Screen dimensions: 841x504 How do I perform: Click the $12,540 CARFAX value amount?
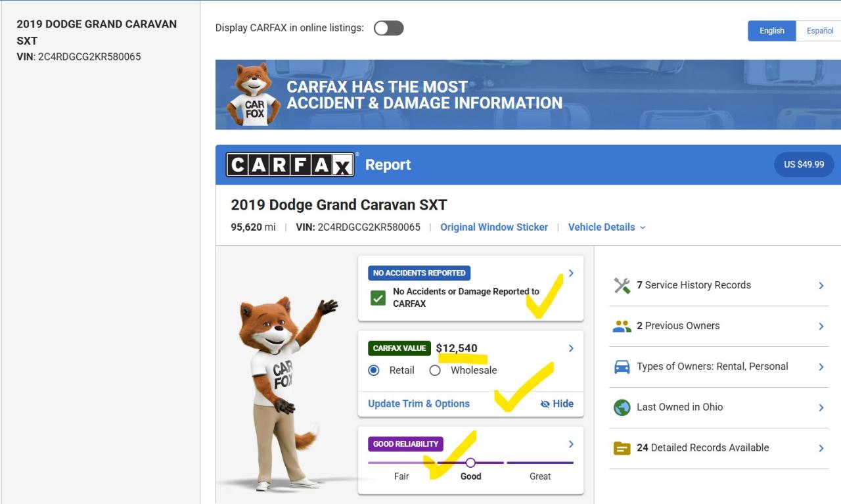[457, 348]
